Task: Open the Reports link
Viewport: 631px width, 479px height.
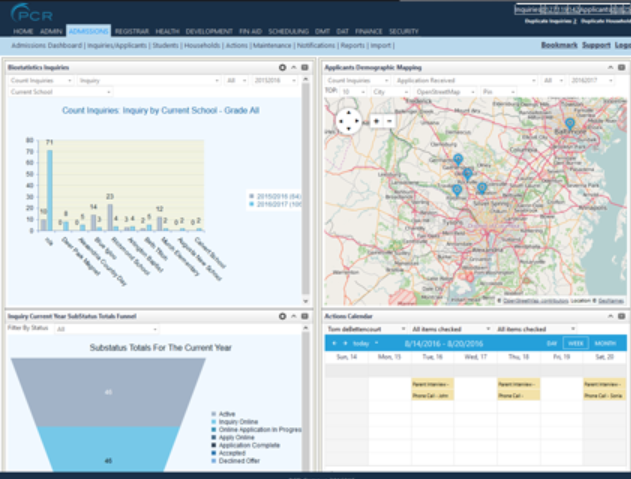Action: (353, 45)
